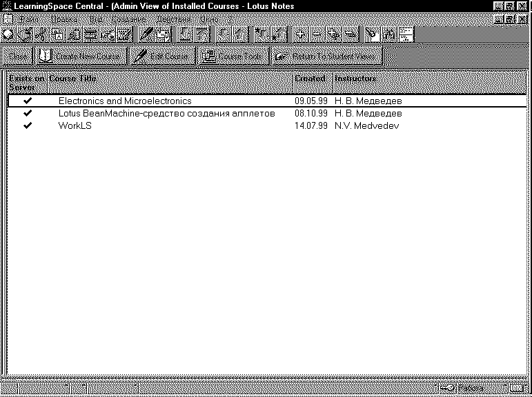Viewport: 532px width, 397px height.
Task: Open the Создание menu
Action: (x=128, y=19)
